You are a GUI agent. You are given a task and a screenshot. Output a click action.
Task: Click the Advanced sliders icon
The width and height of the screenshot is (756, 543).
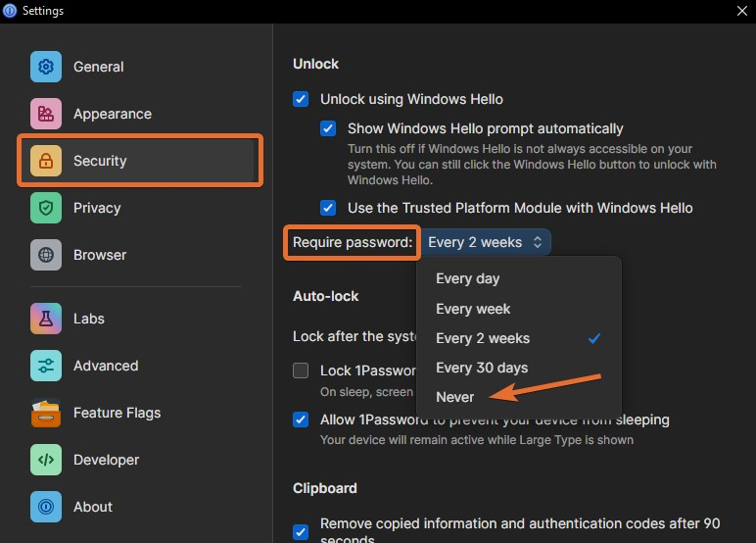[46, 366]
